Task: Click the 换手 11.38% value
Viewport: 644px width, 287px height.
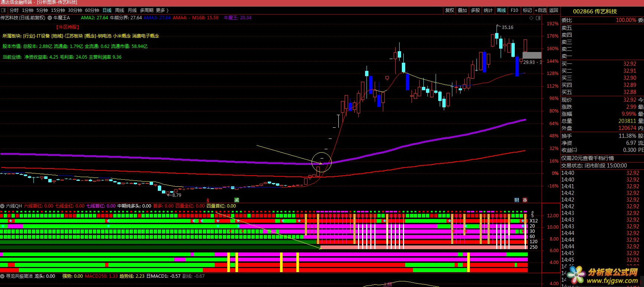Action: point(627,136)
